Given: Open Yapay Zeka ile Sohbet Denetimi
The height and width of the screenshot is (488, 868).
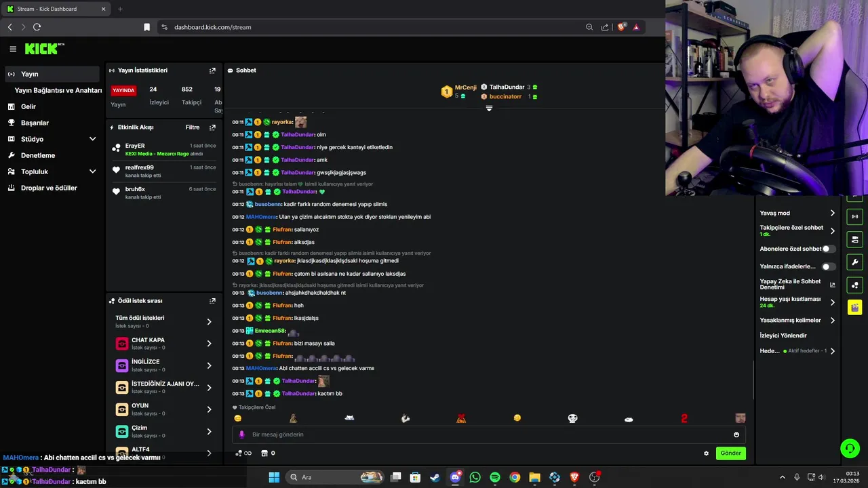Looking at the screenshot, I should (x=797, y=285).
